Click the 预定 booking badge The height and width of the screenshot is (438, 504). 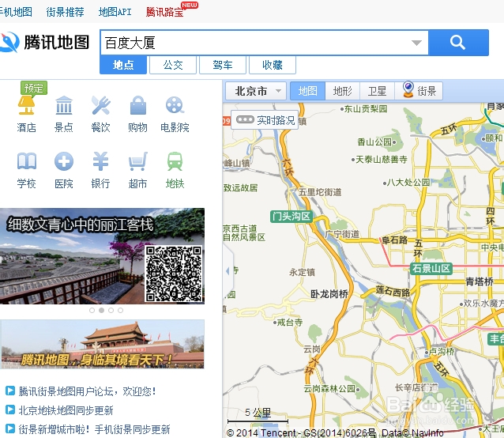pos(34,88)
